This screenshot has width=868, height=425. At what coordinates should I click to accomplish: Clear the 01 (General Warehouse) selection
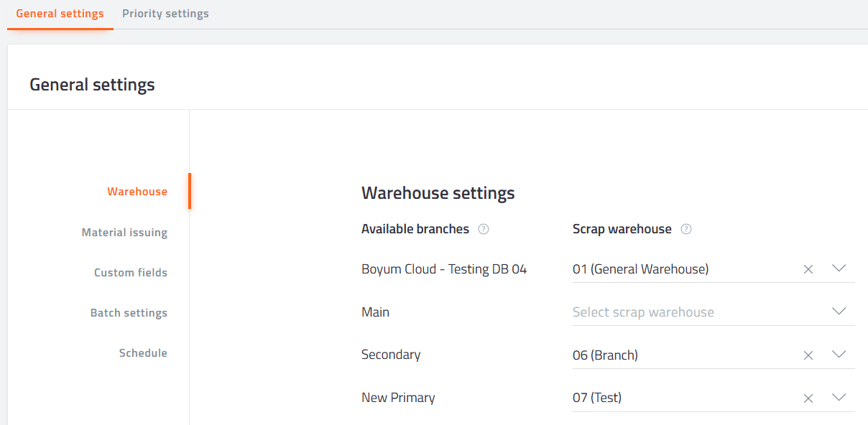click(808, 269)
